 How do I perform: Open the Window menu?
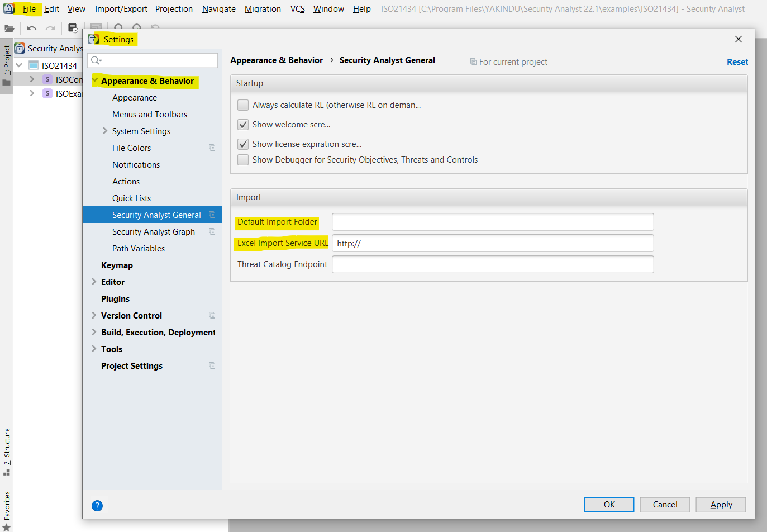pos(328,8)
